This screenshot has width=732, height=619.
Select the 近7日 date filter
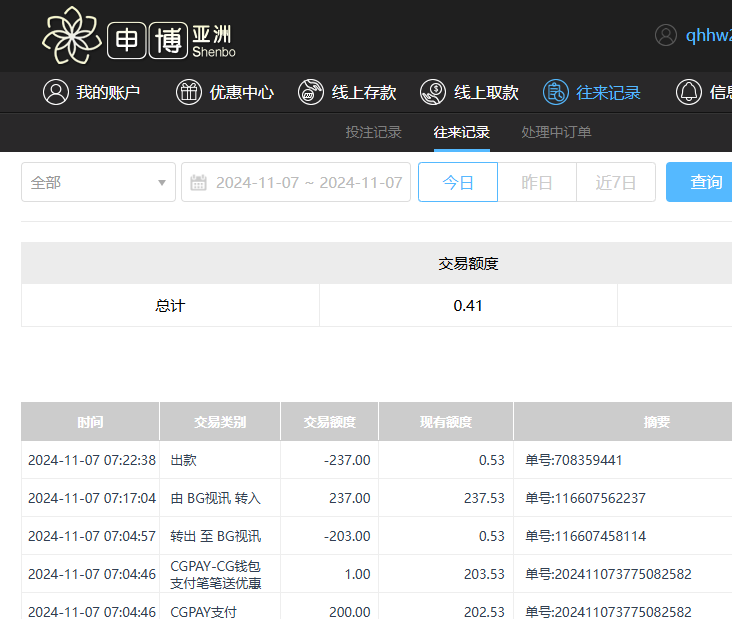tap(616, 182)
